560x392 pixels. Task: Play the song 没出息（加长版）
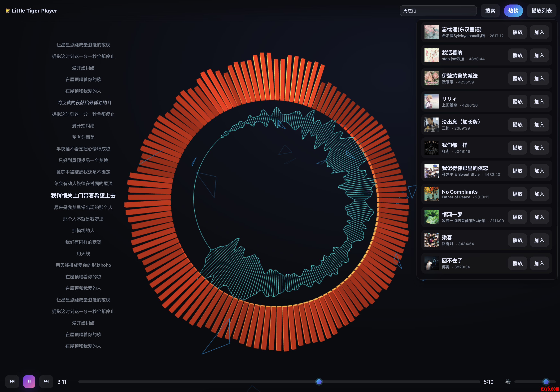(517, 125)
